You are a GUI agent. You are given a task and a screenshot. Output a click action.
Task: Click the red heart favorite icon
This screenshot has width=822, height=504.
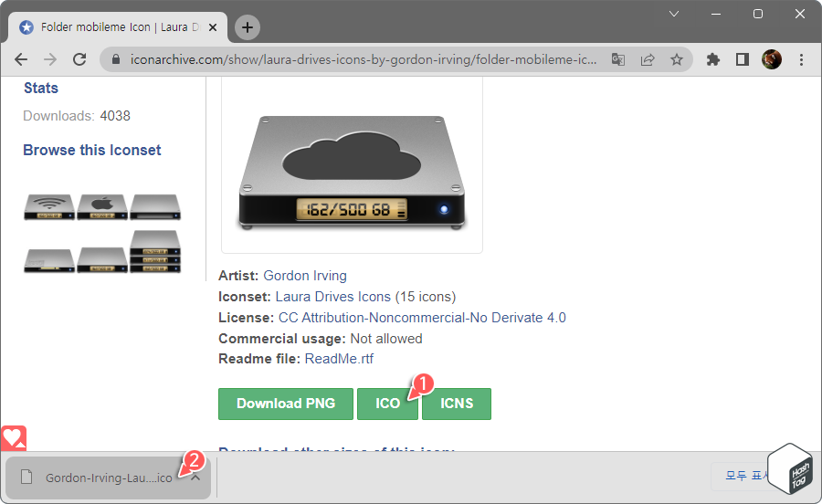coord(13,438)
